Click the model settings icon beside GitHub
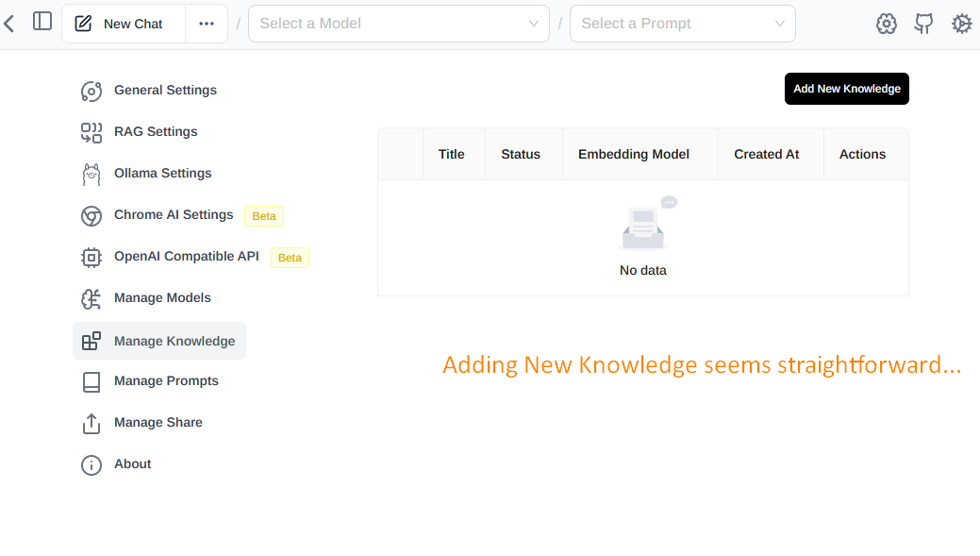This screenshot has width=980, height=556. 886,24
